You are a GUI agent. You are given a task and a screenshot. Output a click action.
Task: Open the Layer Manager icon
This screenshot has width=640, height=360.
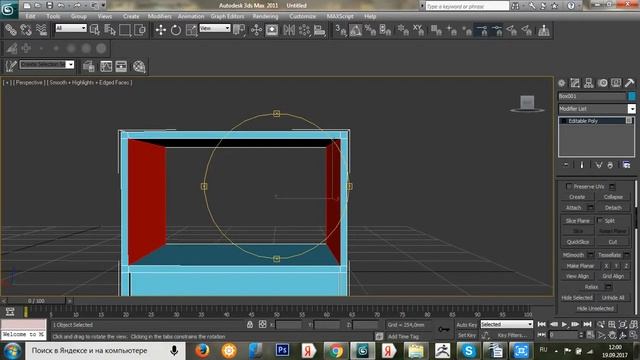[89, 66]
